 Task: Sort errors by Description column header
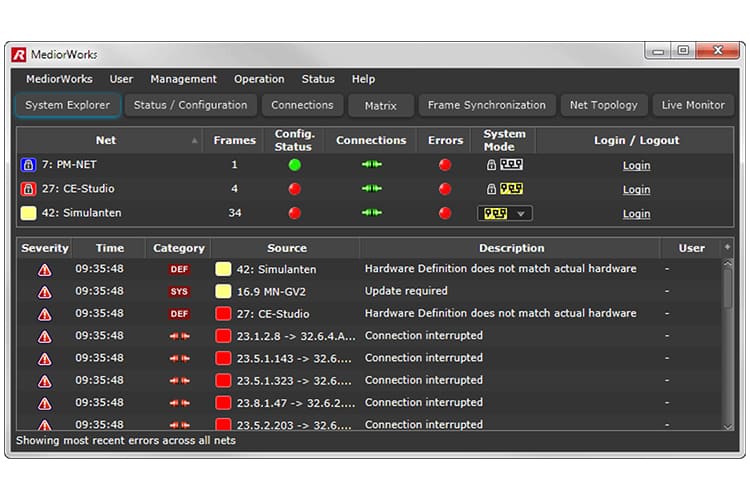[x=511, y=248]
